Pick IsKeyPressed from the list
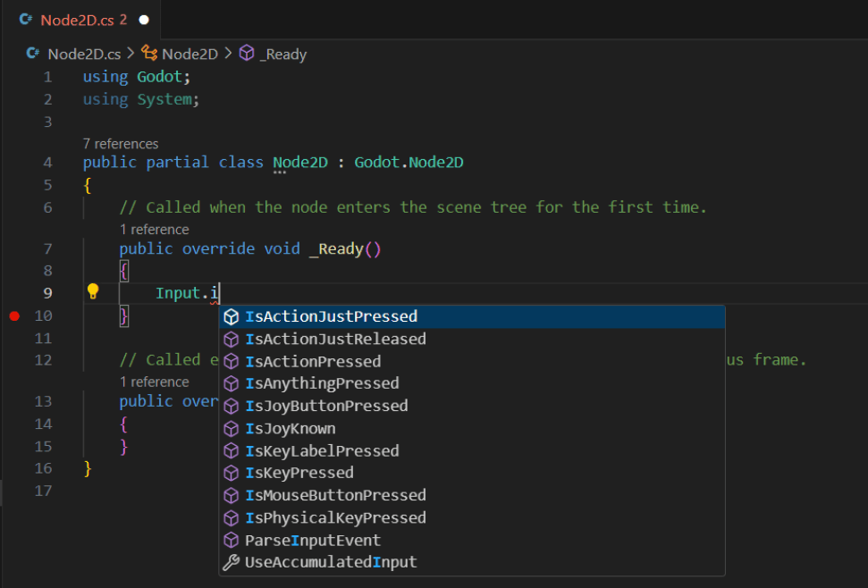The height and width of the screenshot is (588, 868). pos(472,473)
